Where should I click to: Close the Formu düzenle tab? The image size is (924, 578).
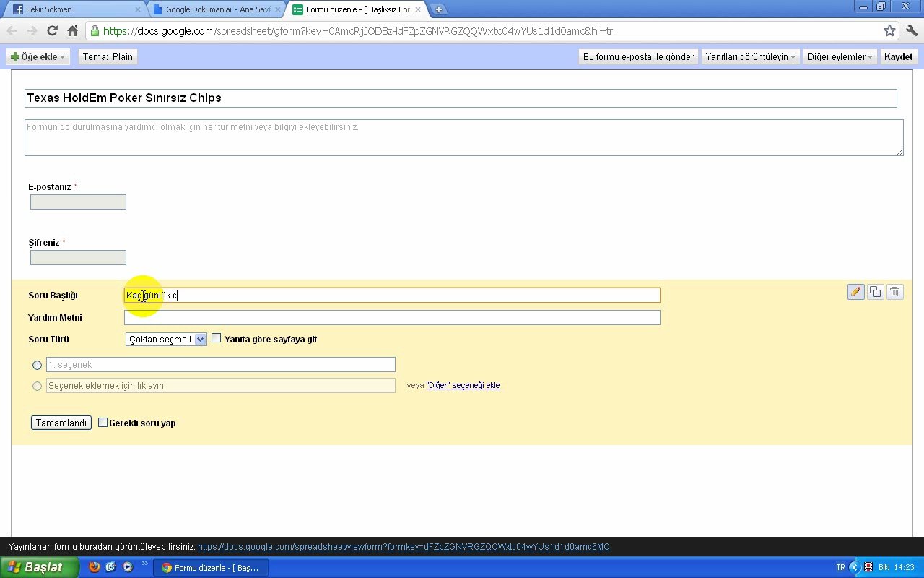point(417,9)
